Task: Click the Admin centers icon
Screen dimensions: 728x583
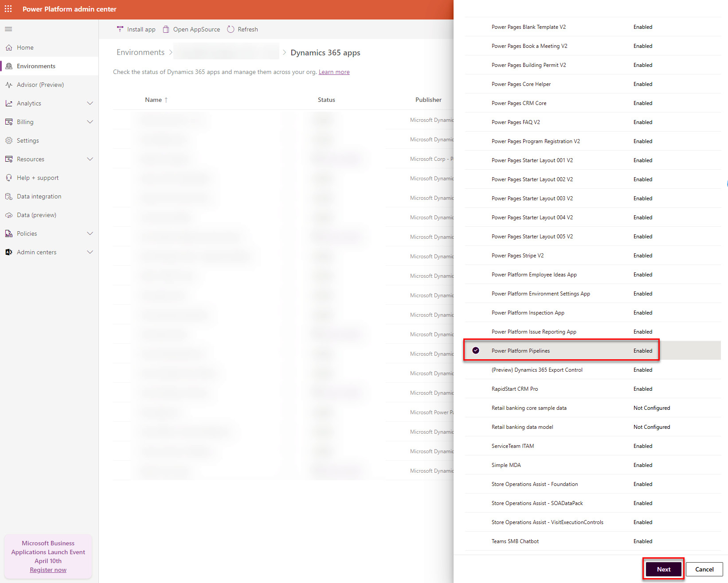Action: point(9,252)
